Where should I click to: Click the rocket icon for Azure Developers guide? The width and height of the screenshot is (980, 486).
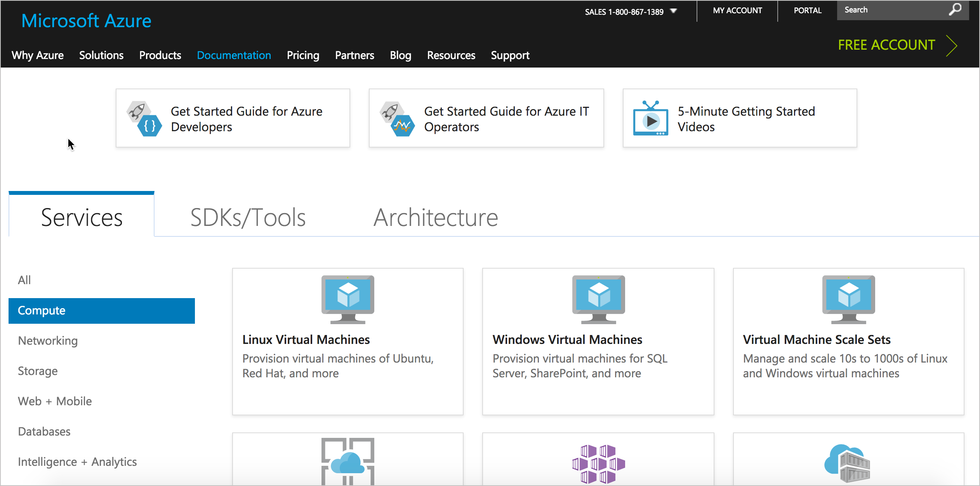pyautogui.click(x=144, y=119)
